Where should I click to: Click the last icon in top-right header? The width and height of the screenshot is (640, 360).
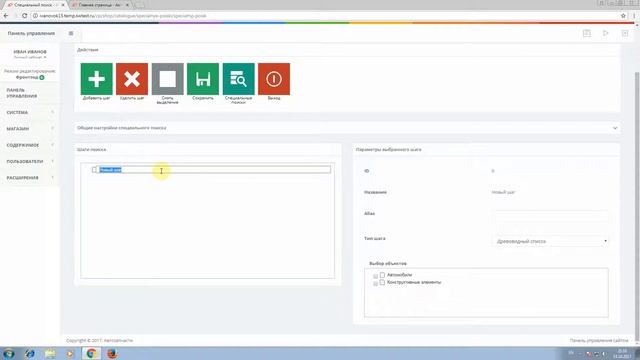625,33
